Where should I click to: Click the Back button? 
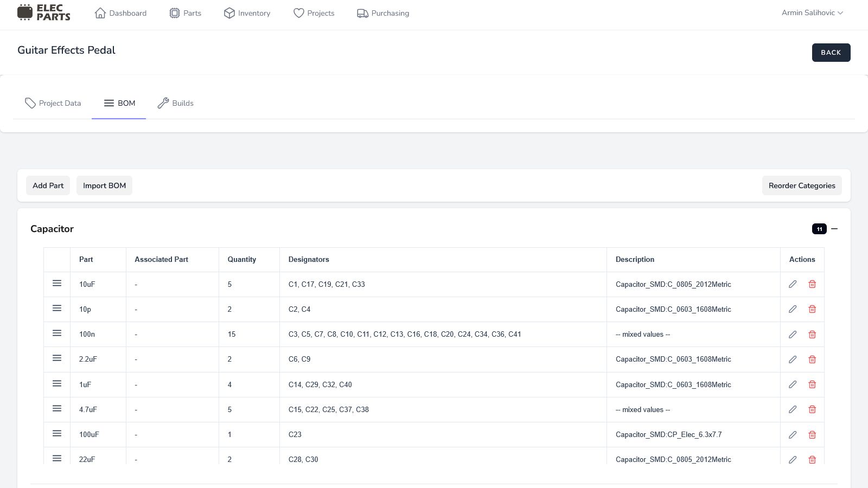click(x=831, y=53)
